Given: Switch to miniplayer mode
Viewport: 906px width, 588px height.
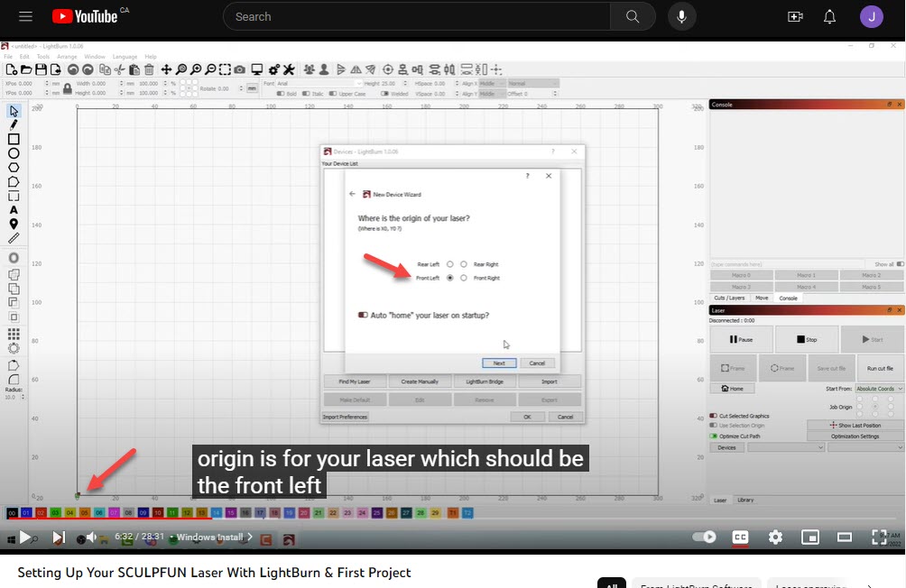Looking at the screenshot, I should pos(810,537).
